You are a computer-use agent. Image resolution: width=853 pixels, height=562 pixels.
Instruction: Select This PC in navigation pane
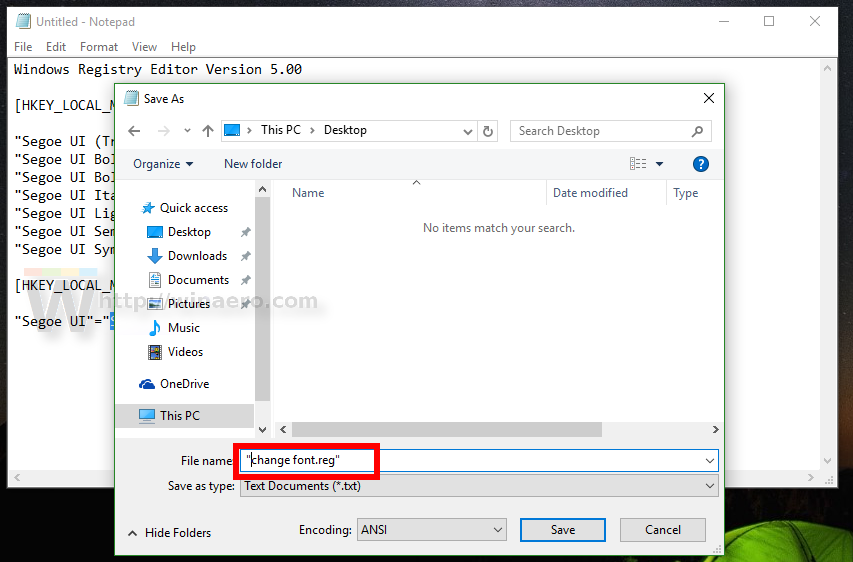pyautogui.click(x=180, y=416)
